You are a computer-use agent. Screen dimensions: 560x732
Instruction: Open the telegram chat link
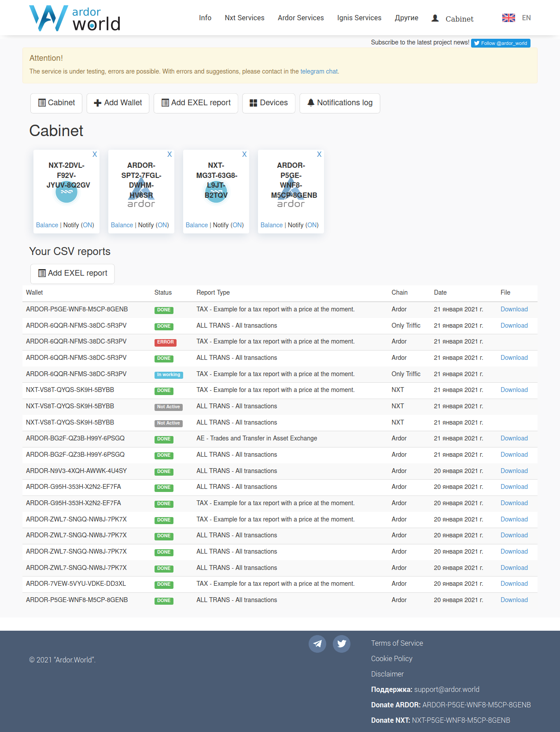coord(319,71)
